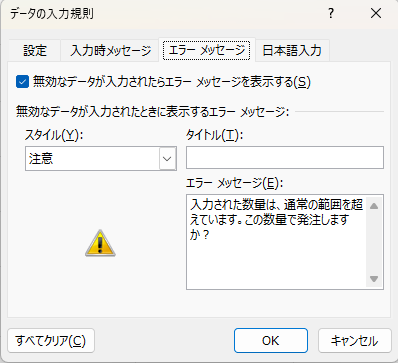Go to the 日本語入力 tab

pos(292,50)
